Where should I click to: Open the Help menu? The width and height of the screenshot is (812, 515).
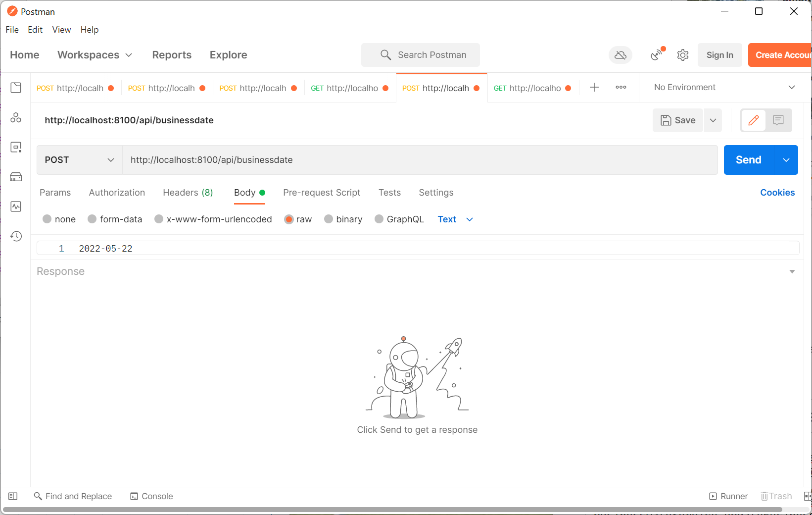(x=90, y=30)
